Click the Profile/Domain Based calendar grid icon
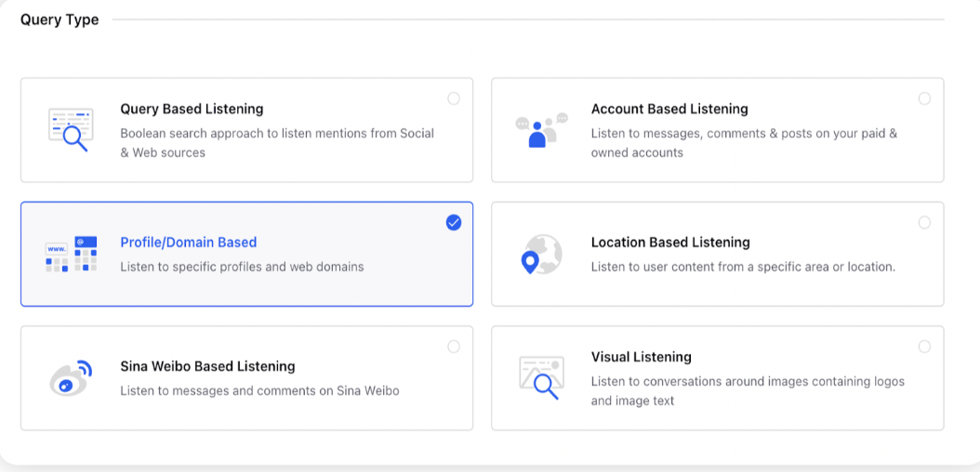980x472 pixels. coord(71,254)
